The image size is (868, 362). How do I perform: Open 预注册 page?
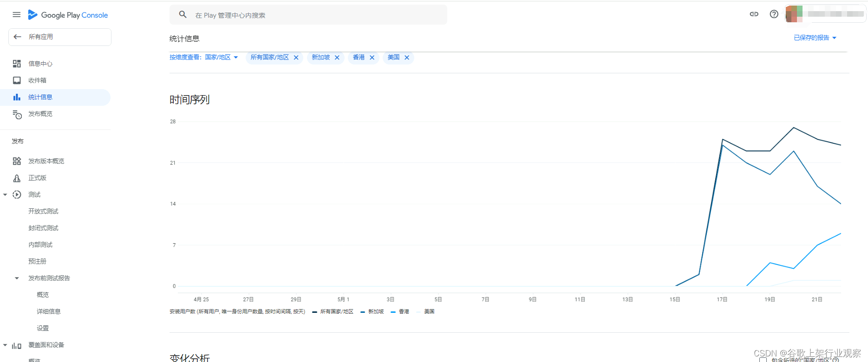[37, 261]
